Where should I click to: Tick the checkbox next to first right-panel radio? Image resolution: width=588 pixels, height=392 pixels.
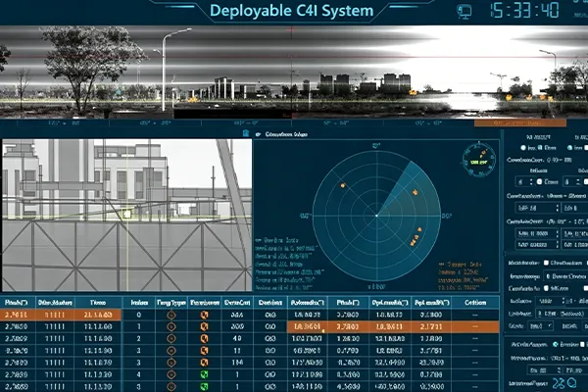click(540, 148)
